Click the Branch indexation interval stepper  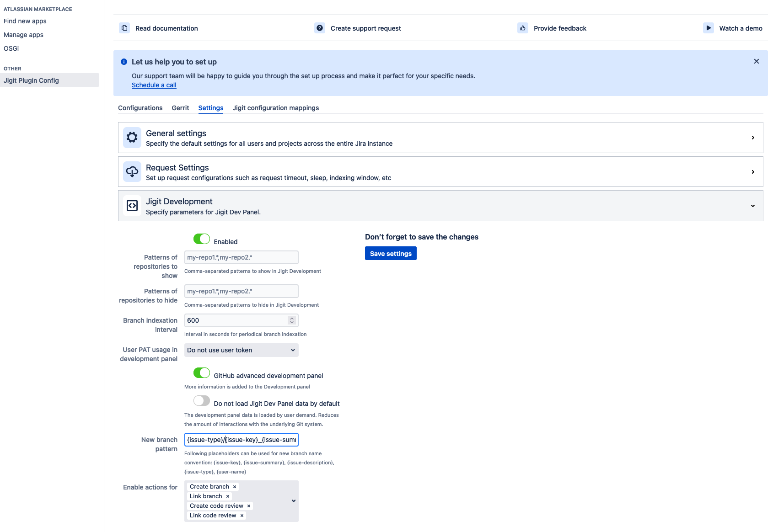coord(292,320)
